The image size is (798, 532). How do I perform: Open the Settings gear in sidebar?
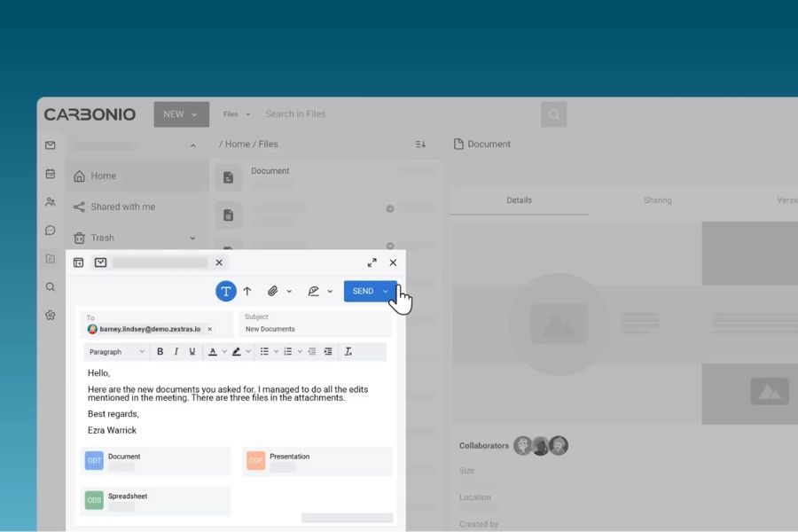click(x=50, y=315)
